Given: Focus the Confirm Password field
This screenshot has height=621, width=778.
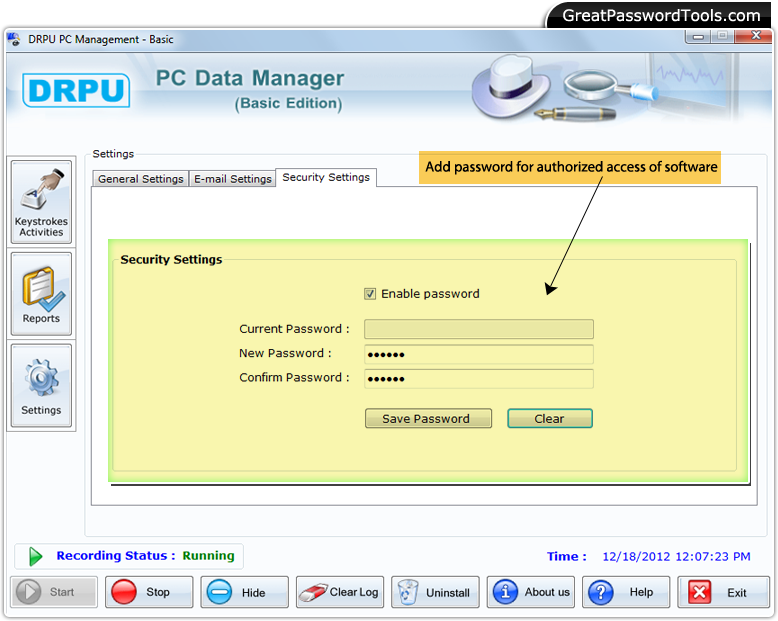Looking at the screenshot, I should pyautogui.click(x=479, y=378).
